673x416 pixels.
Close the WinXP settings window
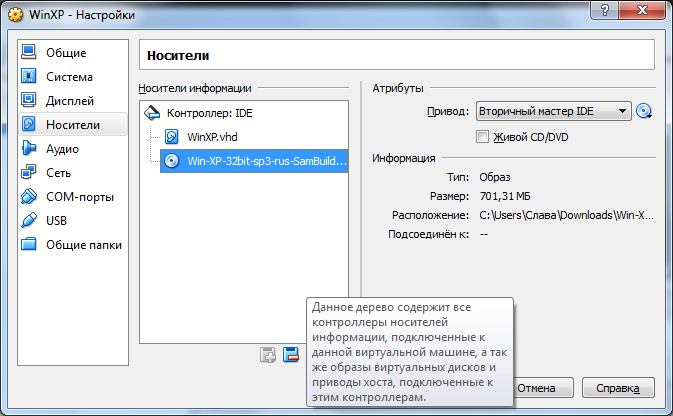point(642,9)
